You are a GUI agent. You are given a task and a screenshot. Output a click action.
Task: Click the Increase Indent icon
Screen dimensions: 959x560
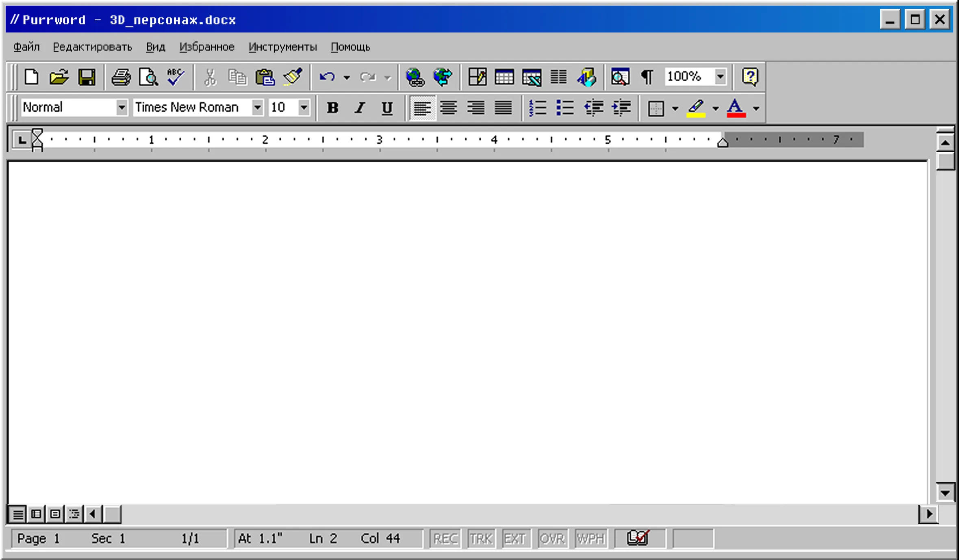pos(621,108)
